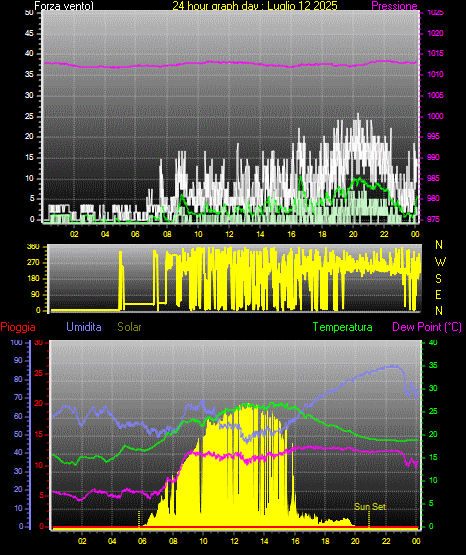Screen dimensions: 466x555
Task: Click the red Pioggia legend label
Action: (18, 327)
